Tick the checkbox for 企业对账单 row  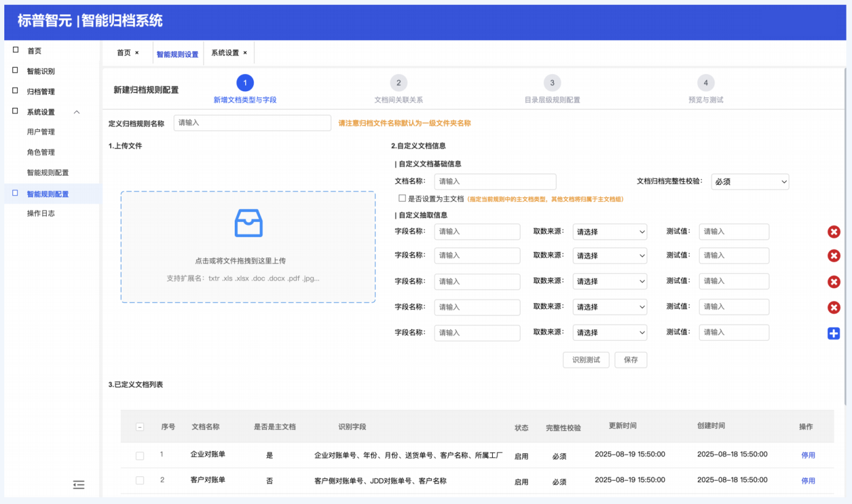tap(140, 455)
